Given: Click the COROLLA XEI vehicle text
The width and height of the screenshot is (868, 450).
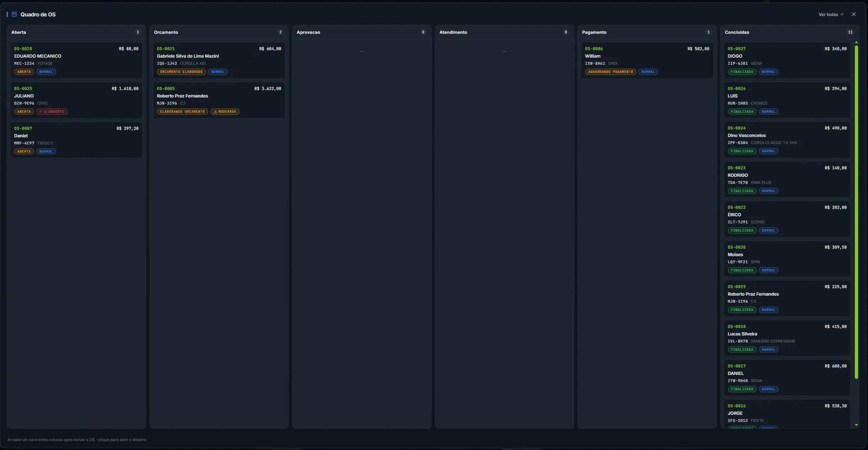Looking at the screenshot, I should [193, 63].
